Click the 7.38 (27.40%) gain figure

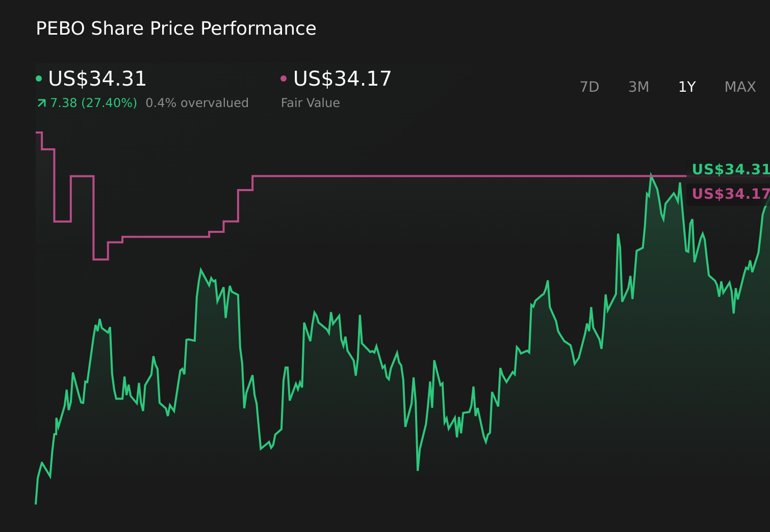click(93, 102)
